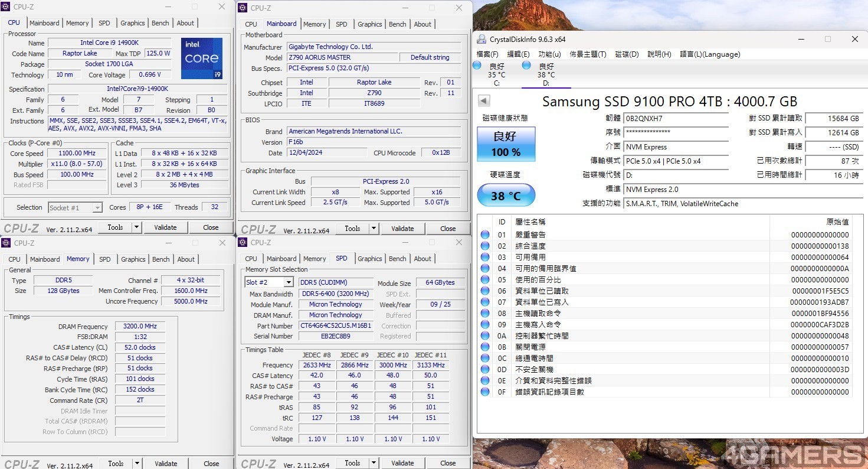Click status orb for ID 0F row
The width and height of the screenshot is (868, 469).
point(485,392)
